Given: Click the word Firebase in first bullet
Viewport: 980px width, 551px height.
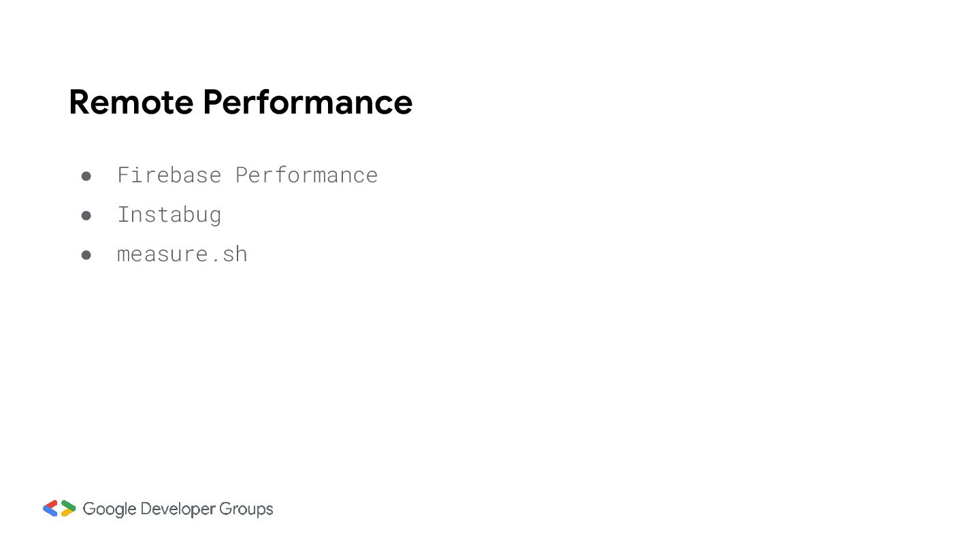Looking at the screenshot, I should (x=169, y=175).
